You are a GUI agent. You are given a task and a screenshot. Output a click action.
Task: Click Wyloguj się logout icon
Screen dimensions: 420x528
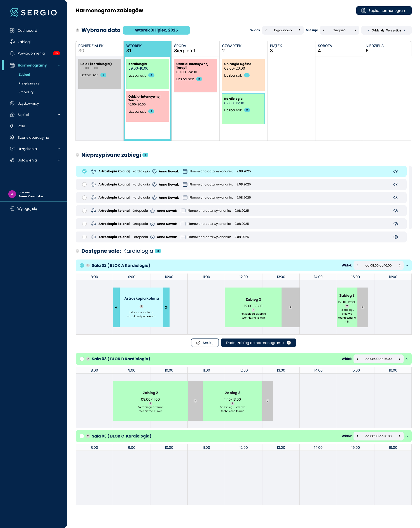coord(12,208)
